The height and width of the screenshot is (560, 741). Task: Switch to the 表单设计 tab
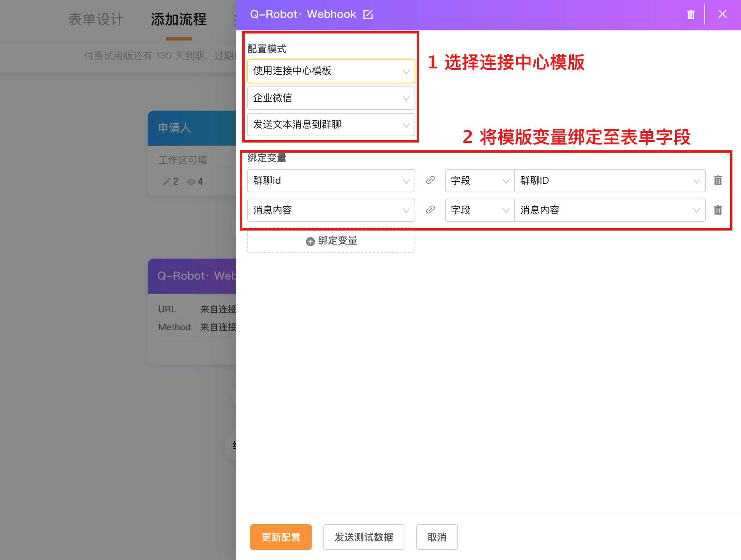[x=96, y=19]
